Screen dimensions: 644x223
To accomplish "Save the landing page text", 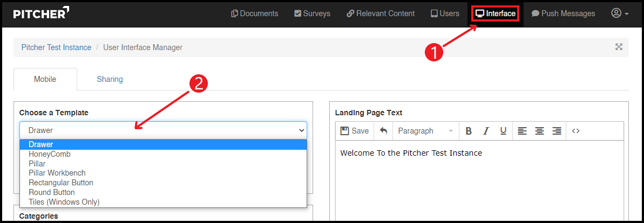I will [x=355, y=131].
